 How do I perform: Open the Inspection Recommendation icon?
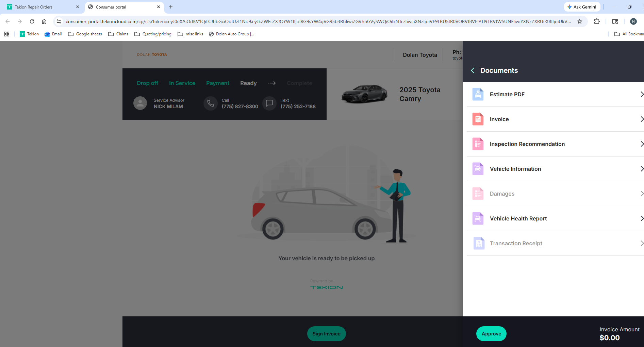click(478, 144)
